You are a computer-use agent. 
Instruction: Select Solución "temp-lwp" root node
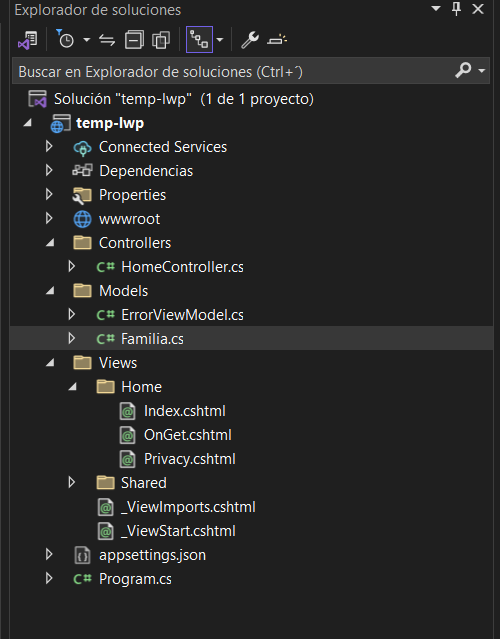tap(184, 99)
